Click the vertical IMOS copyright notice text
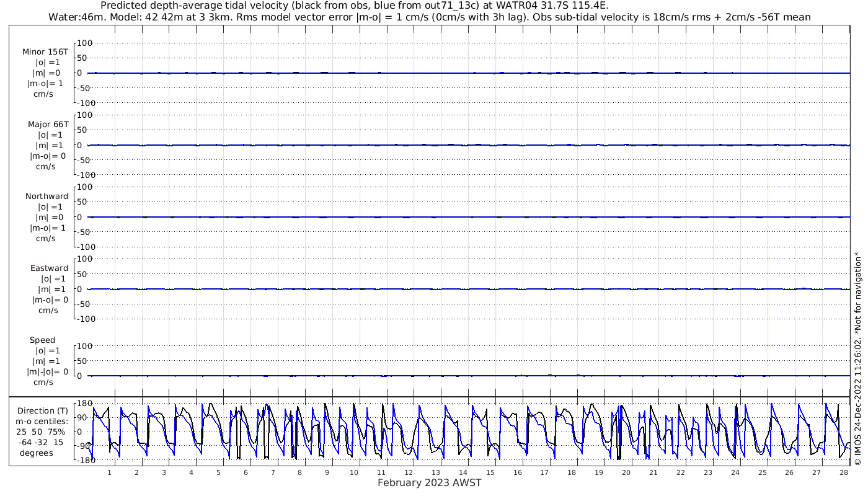This screenshot has height=496, width=868. pyautogui.click(x=858, y=359)
